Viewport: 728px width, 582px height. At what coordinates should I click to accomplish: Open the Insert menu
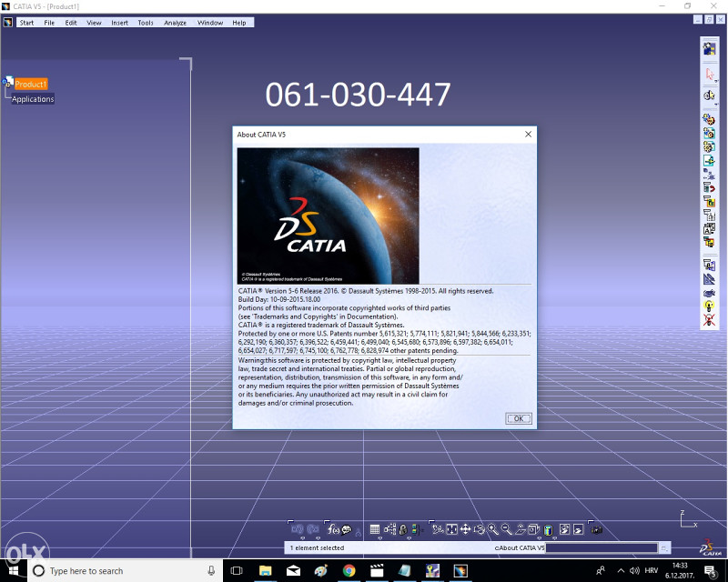119,23
